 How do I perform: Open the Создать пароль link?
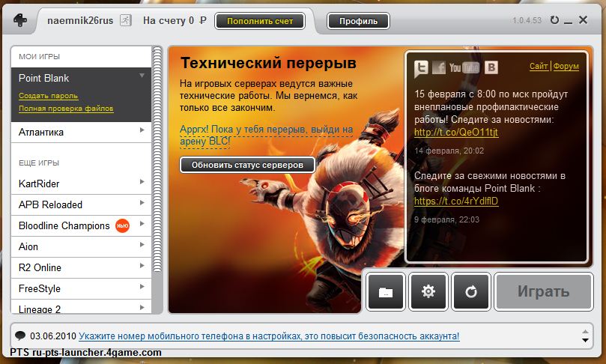coord(48,96)
